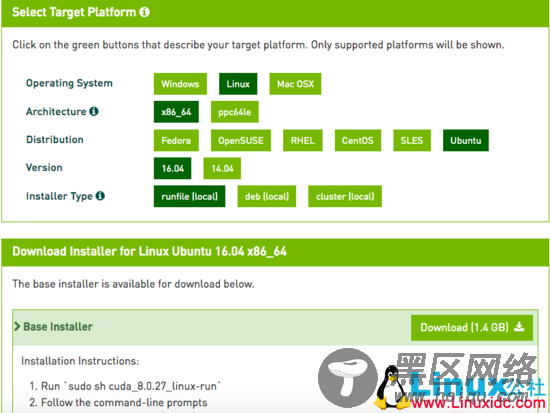
Task: Pick the RHEL distribution
Action: click(x=303, y=140)
